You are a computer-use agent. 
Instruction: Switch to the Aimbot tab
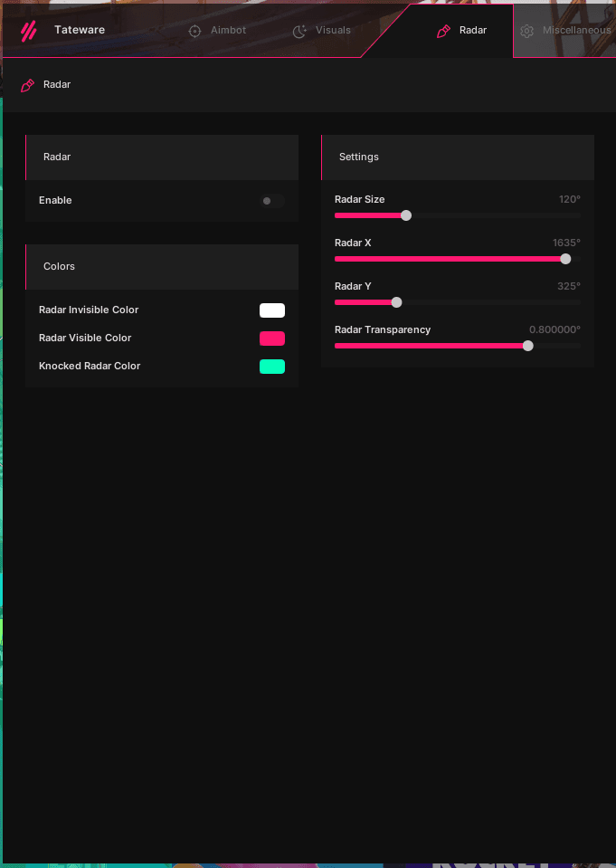click(217, 31)
